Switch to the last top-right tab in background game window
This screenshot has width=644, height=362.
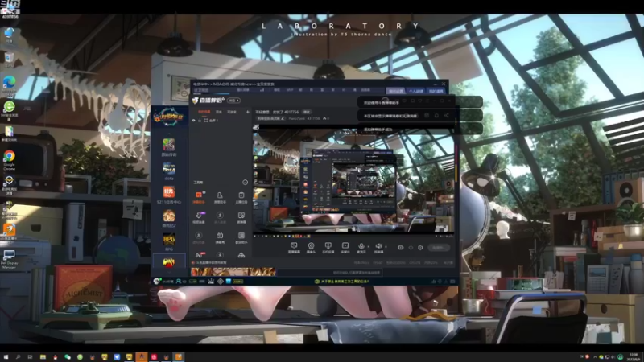pyautogui.click(x=436, y=91)
